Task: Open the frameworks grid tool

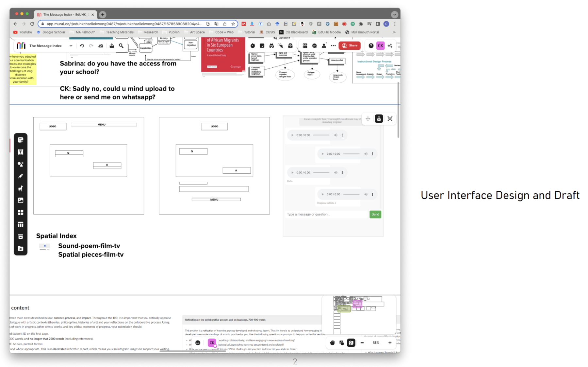Action: pos(21,212)
